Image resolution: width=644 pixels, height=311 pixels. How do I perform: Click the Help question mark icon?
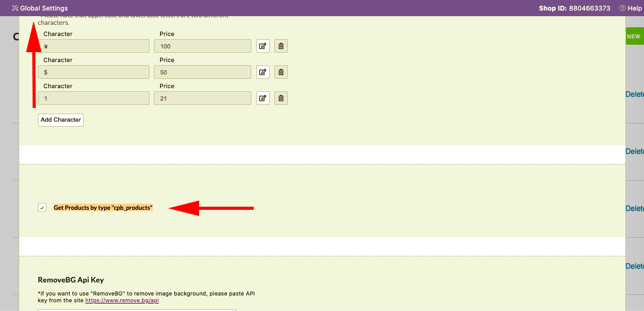click(622, 8)
